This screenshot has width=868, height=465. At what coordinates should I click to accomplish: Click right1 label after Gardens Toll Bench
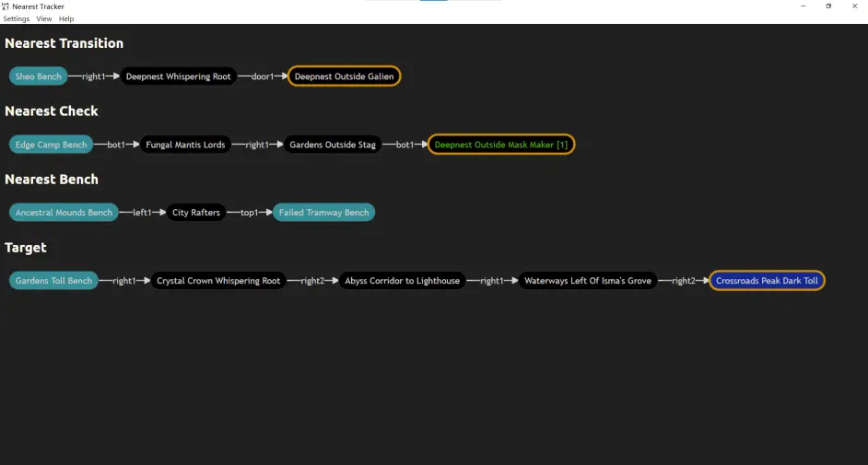pyautogui.click(x=124, y=280)
